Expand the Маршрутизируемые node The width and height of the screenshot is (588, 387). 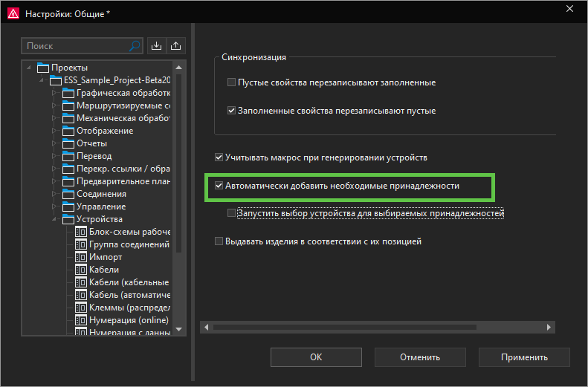(54, 105)
